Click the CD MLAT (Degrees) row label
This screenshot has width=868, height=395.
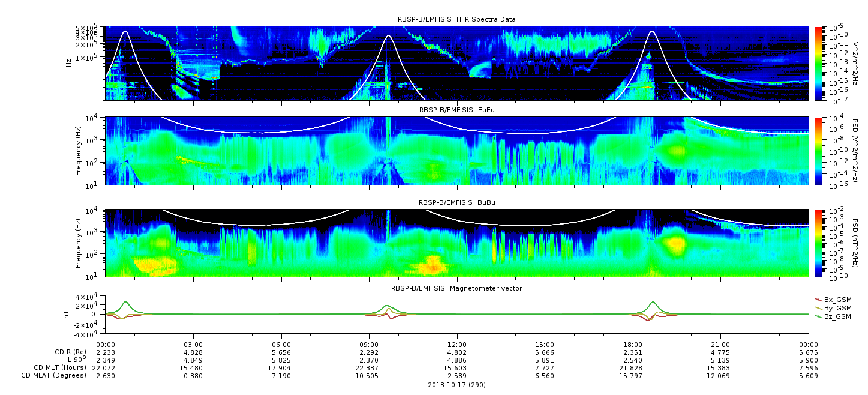(x=55, y=375)
